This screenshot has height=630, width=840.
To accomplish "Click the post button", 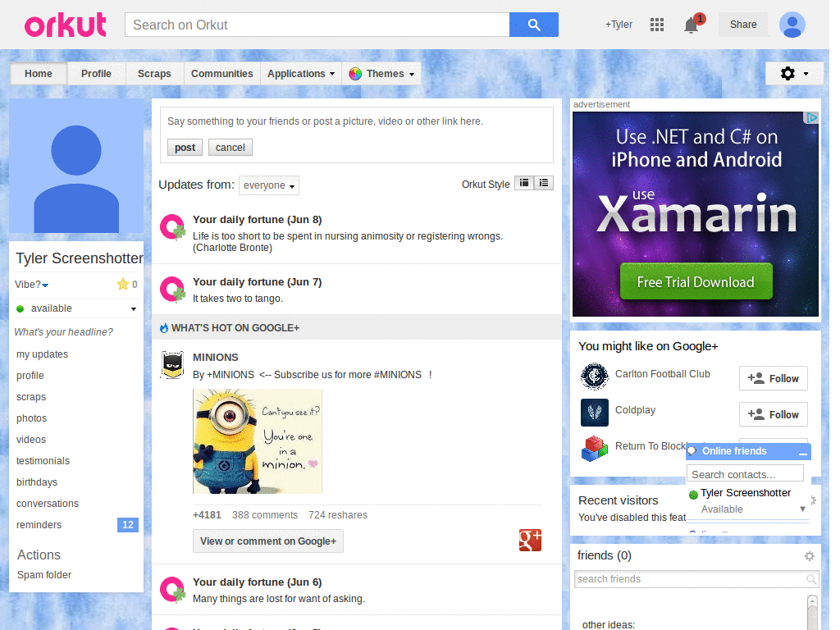I will (x=185, y=148).
